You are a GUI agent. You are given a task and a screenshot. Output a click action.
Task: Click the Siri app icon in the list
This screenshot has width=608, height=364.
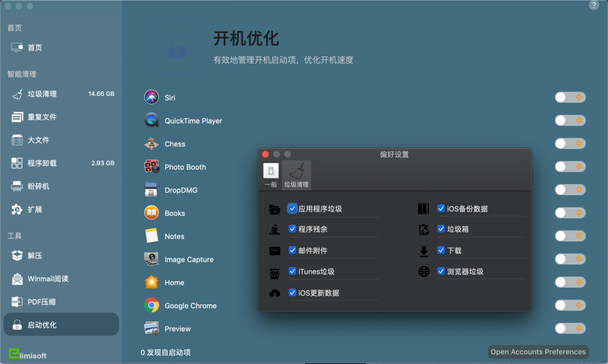click(x=151, y=97)
